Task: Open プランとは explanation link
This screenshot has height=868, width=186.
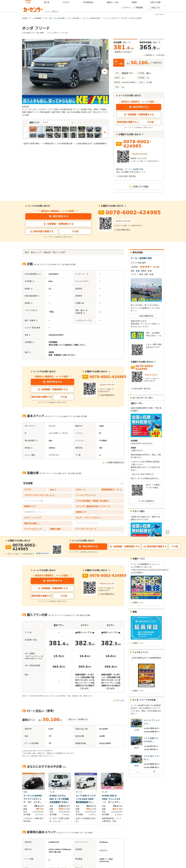Action: pos(118,700)
